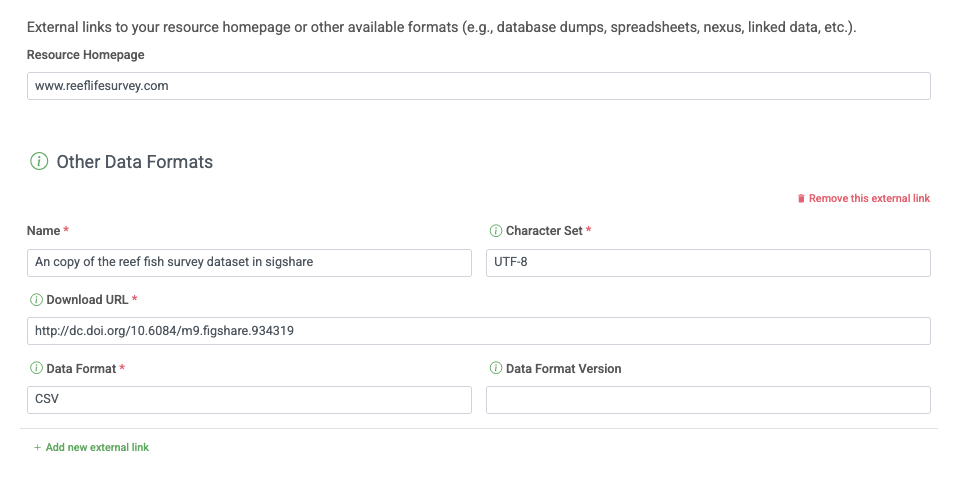This screenshot has width=970, height=480.
Task: Click into the Name text field
Action: pos(248,263)
